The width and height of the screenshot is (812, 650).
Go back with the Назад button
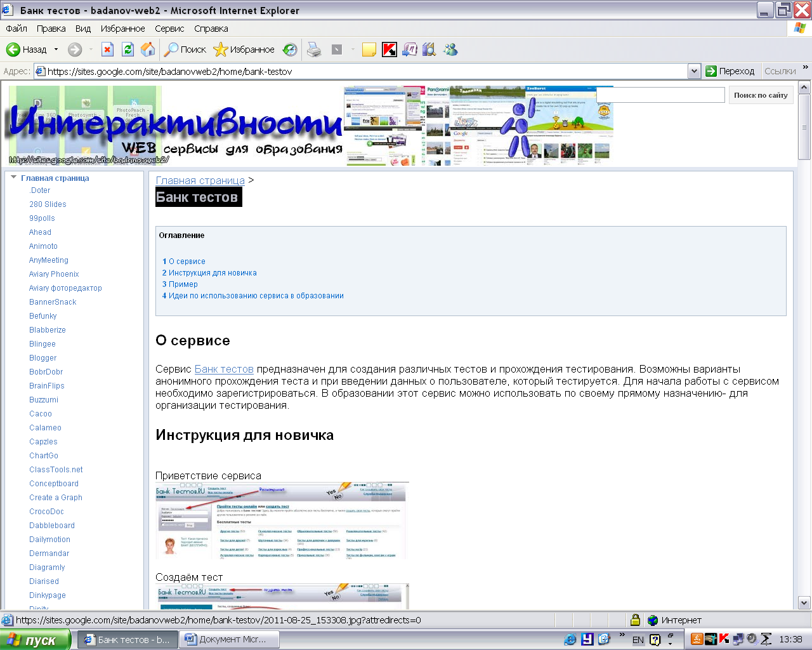(x=27, y=50)
